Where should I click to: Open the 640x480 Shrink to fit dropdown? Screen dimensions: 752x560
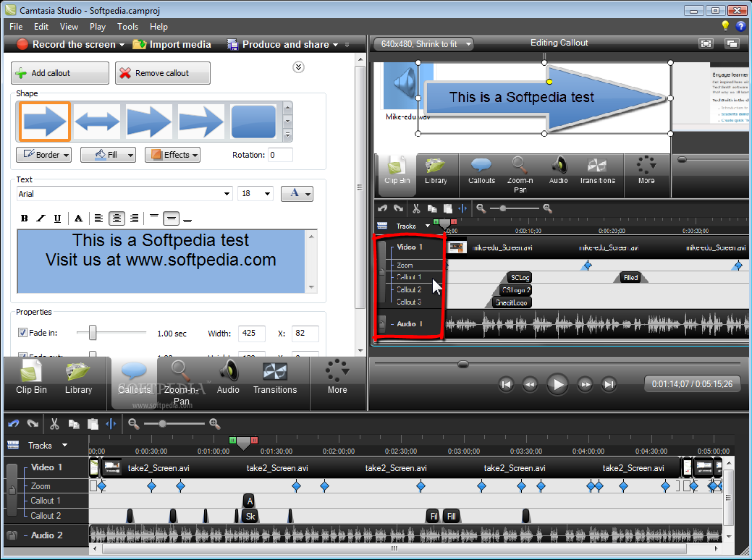coord(424,44)
